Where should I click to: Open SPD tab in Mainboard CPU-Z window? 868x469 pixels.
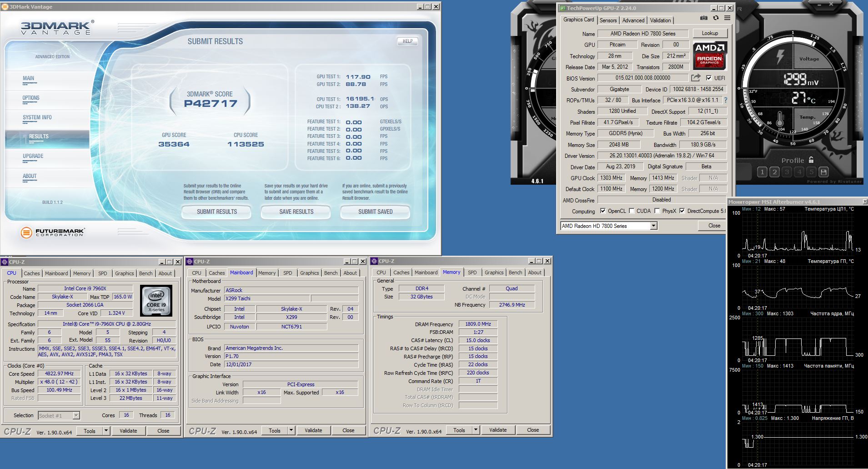point(288,273)
